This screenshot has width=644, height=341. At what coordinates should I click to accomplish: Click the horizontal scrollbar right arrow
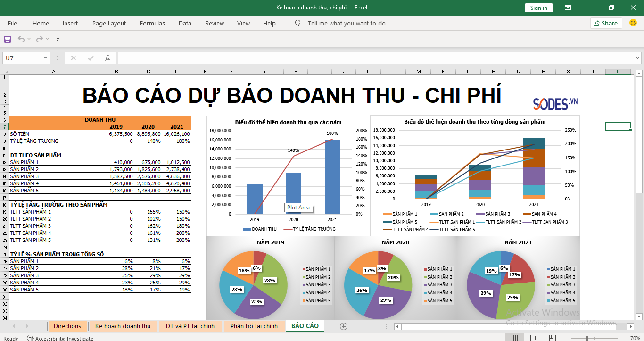[631, 326]
